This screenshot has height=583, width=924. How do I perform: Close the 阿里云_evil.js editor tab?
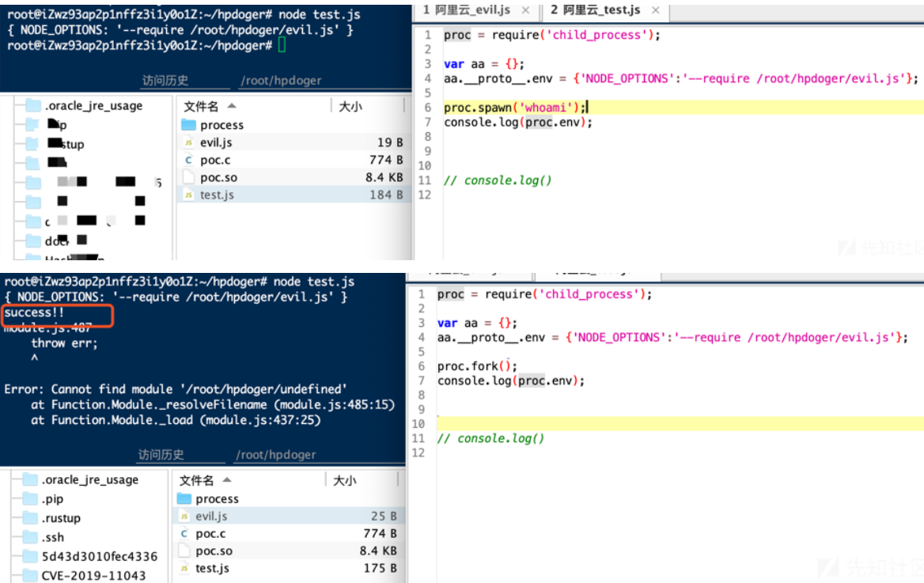[525, 10]
